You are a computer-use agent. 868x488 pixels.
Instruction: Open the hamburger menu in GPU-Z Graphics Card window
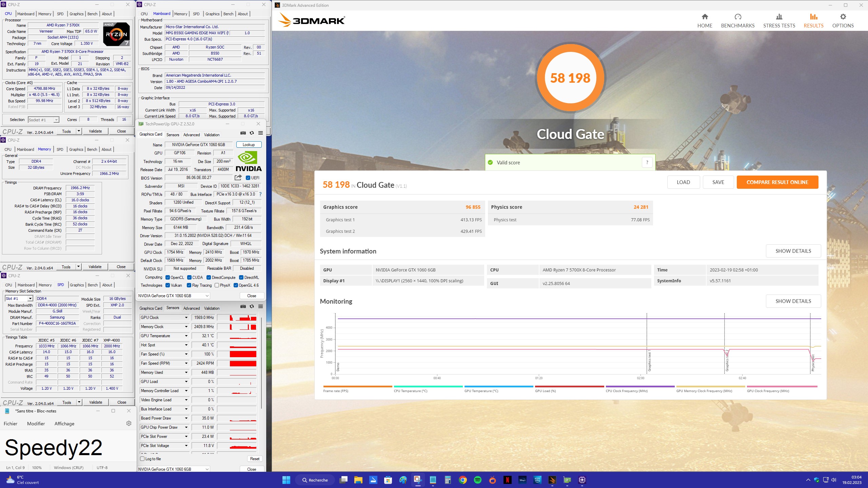(x=260, y=133)
